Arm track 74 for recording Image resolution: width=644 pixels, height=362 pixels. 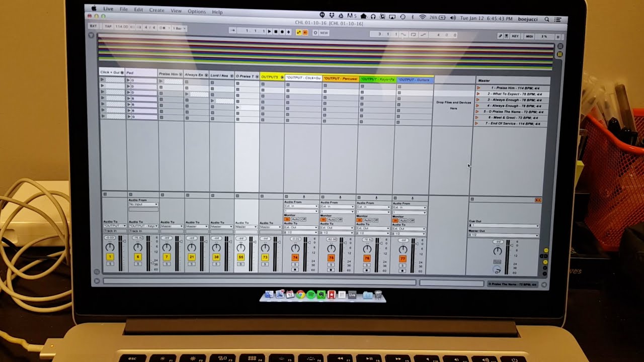(295, 269)
